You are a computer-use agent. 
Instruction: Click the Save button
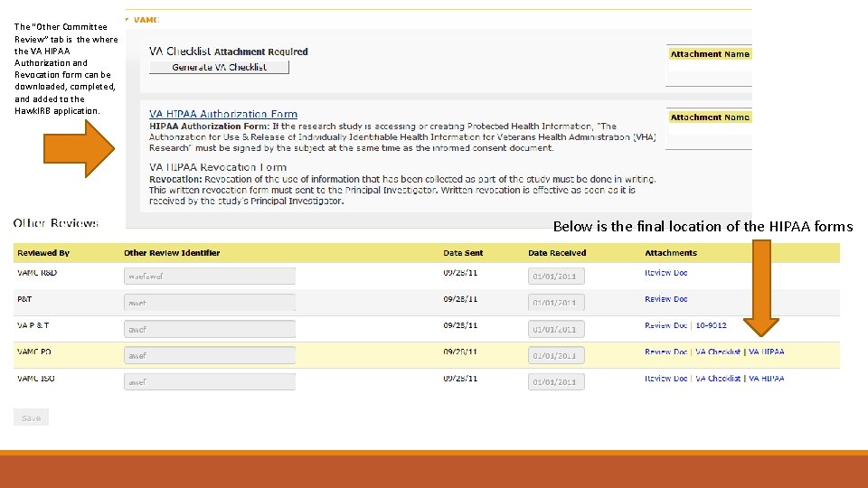coord(31,418)
